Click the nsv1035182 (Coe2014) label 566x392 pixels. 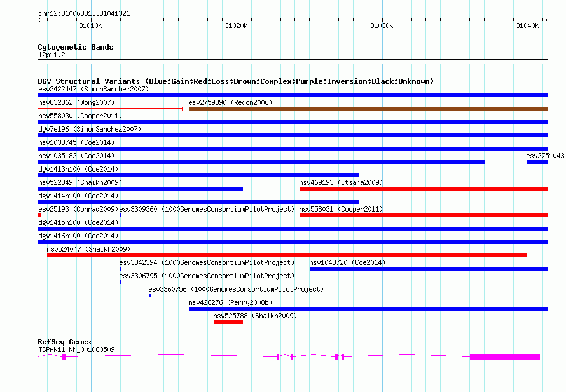coord(76,156)
